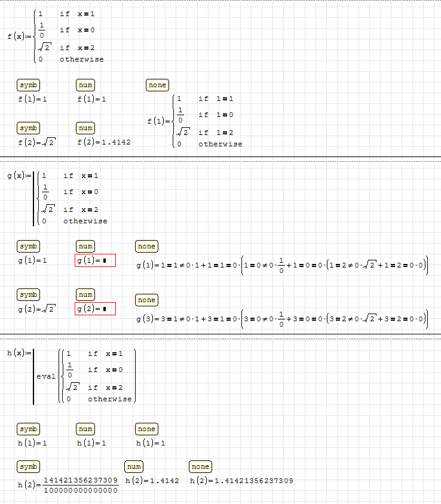The height and width of the screenshot is (504, 441).
Task: Click the num label above f(1)=1
Action: coord(85,85)
